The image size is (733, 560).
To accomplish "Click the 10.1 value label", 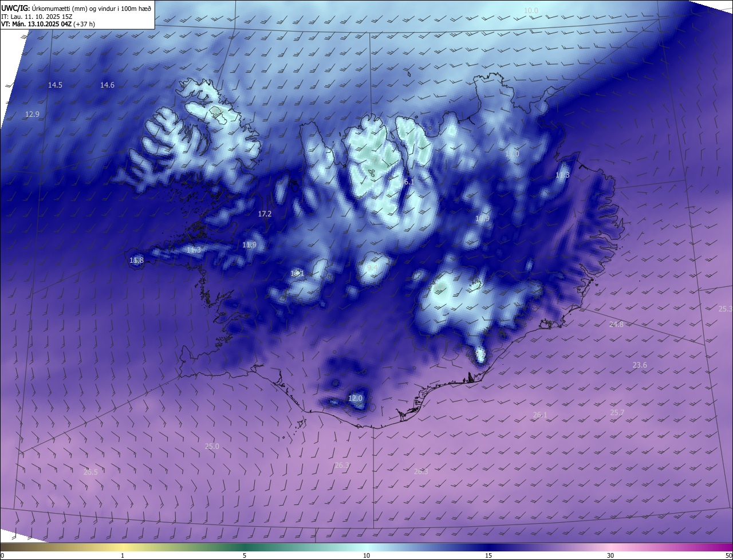I will pyautogui.click(x=297, y=274).
